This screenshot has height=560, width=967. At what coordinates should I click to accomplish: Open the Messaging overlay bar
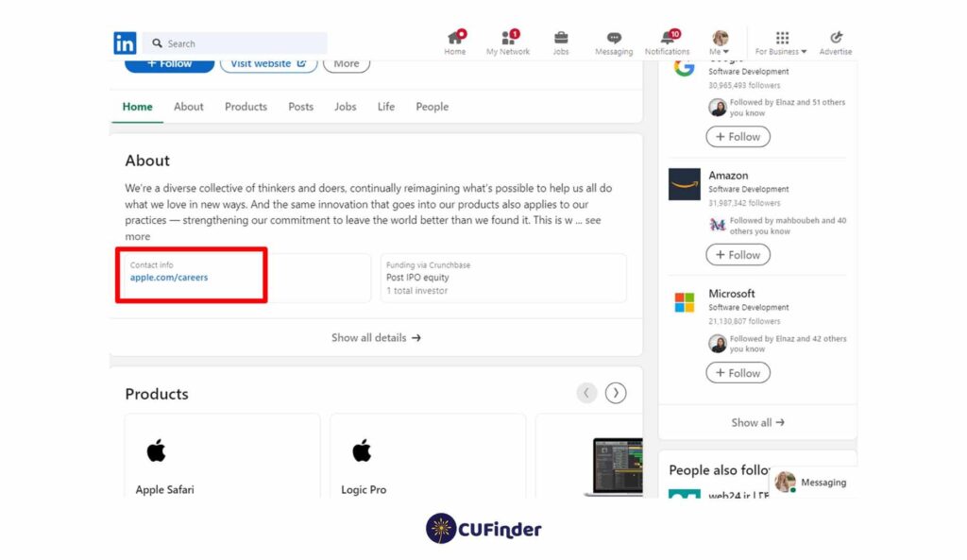[x=813, y=482]
